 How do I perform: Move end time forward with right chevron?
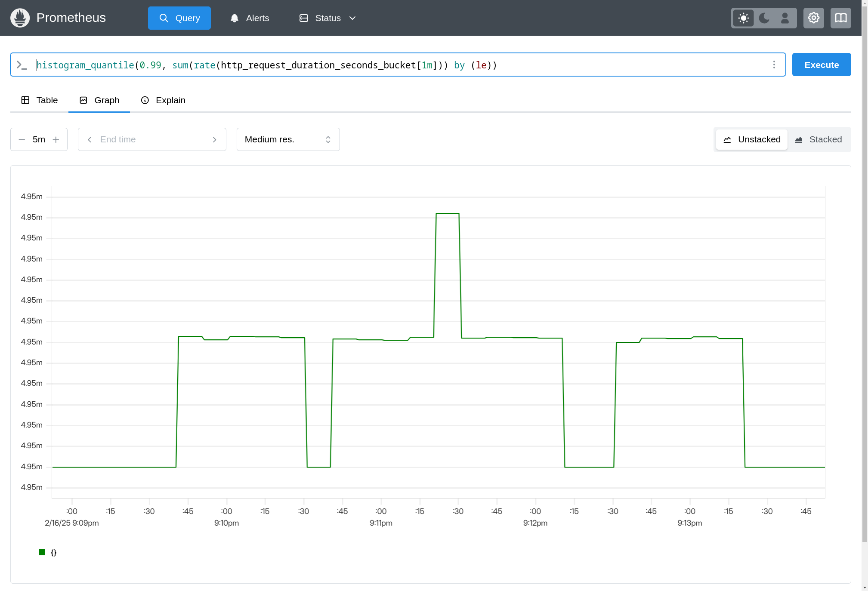point(214,140)
